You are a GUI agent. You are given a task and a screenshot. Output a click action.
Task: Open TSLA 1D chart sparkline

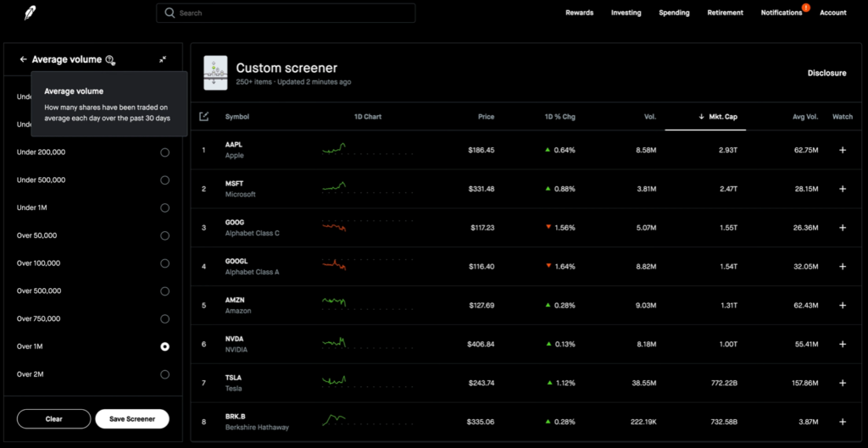click(x=368, y=382)
